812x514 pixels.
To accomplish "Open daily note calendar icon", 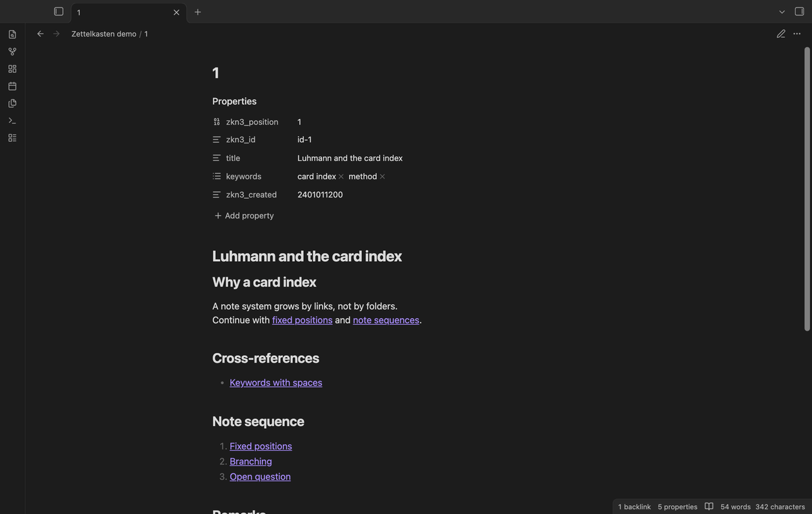I will (12, 86).
